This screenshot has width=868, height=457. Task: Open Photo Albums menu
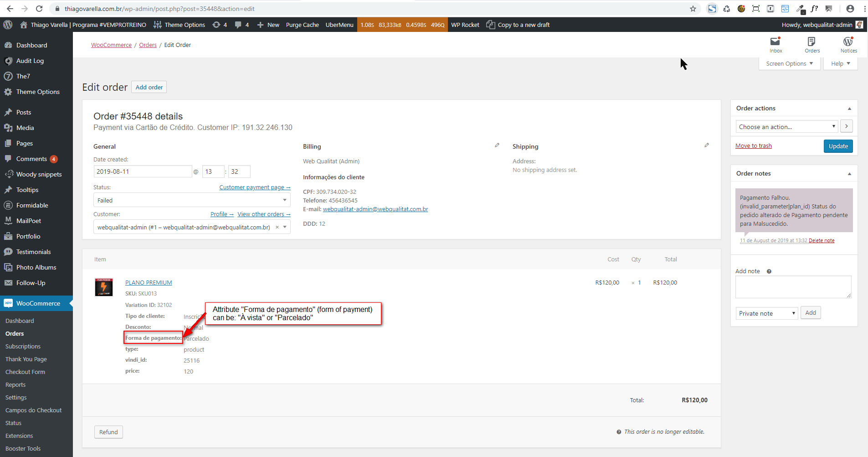tap(36, 267)
